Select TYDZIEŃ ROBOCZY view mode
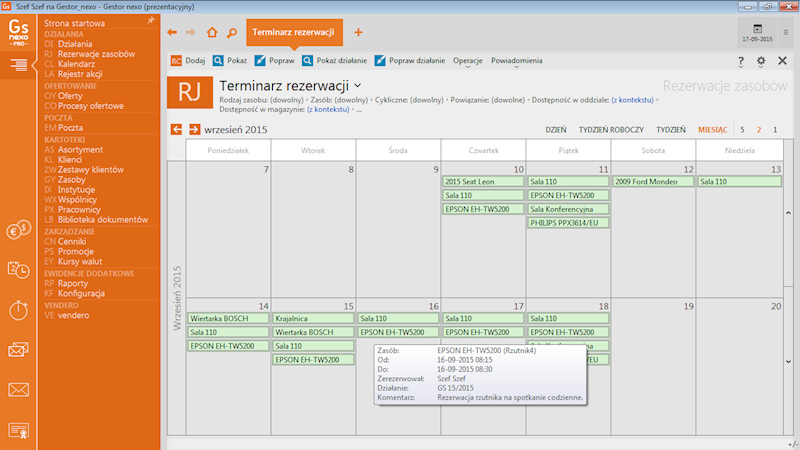 tap(611, 130)
